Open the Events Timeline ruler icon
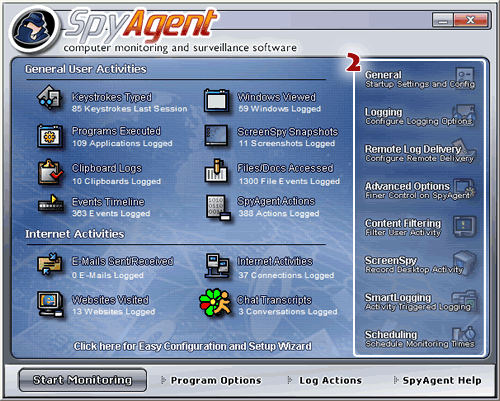 (x=51, y=203)
